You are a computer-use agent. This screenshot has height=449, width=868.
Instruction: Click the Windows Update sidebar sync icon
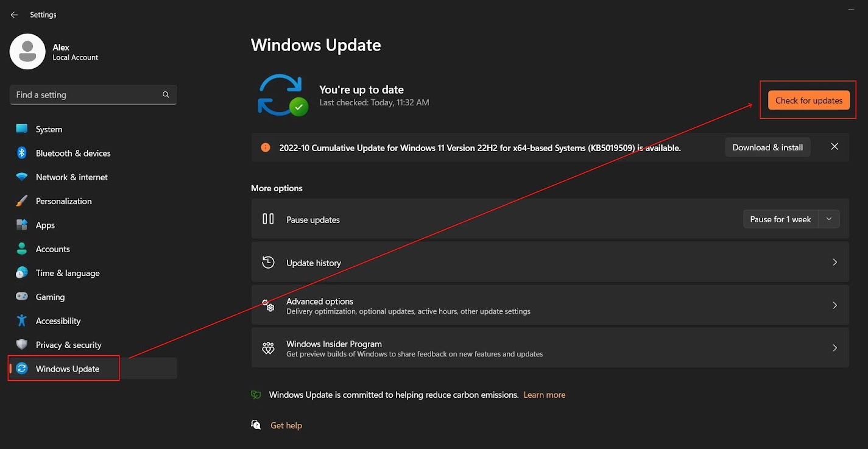[x=22, y=369]
